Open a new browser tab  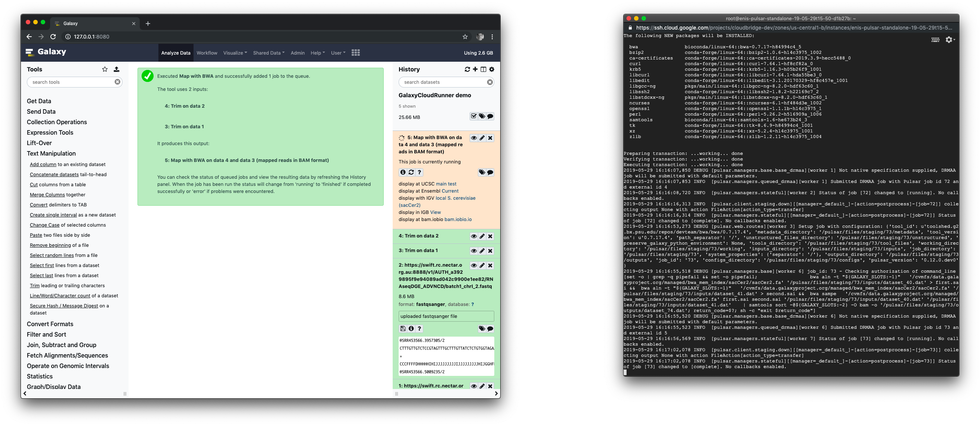click(148, 24)
